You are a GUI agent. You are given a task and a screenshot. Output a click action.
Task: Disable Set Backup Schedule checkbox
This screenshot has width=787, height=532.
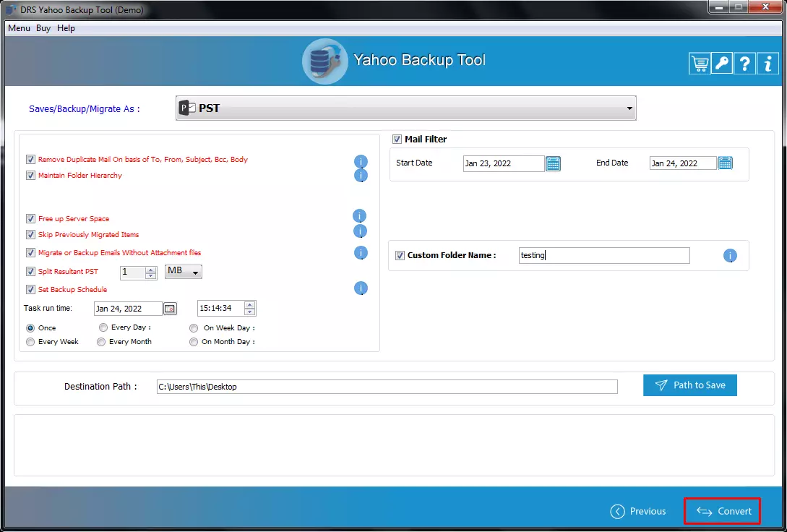click(x=30, y=290)
